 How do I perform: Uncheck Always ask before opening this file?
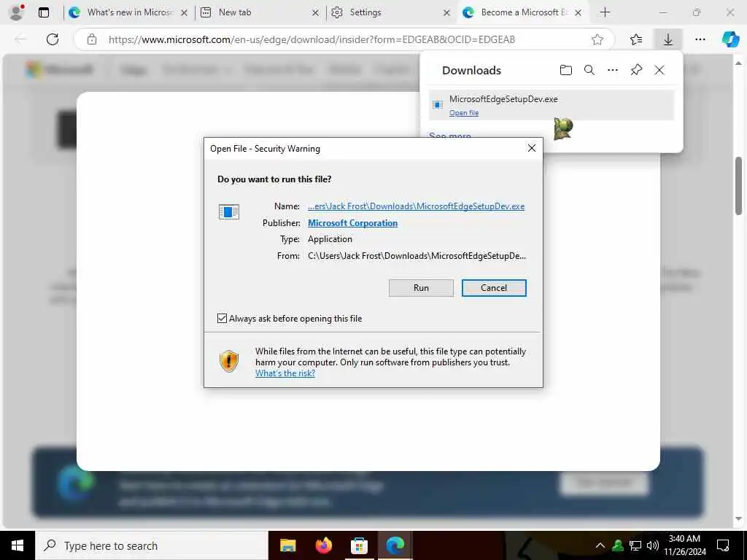coord(222,318)
